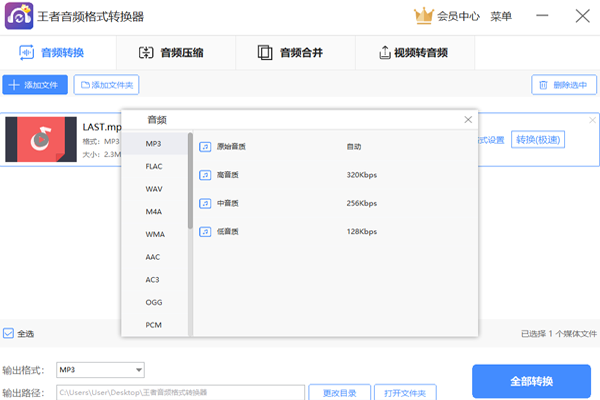Viewport: 600px width, 400px height.
Task: Close the 音频 format popup
Action: pos(467,120)
